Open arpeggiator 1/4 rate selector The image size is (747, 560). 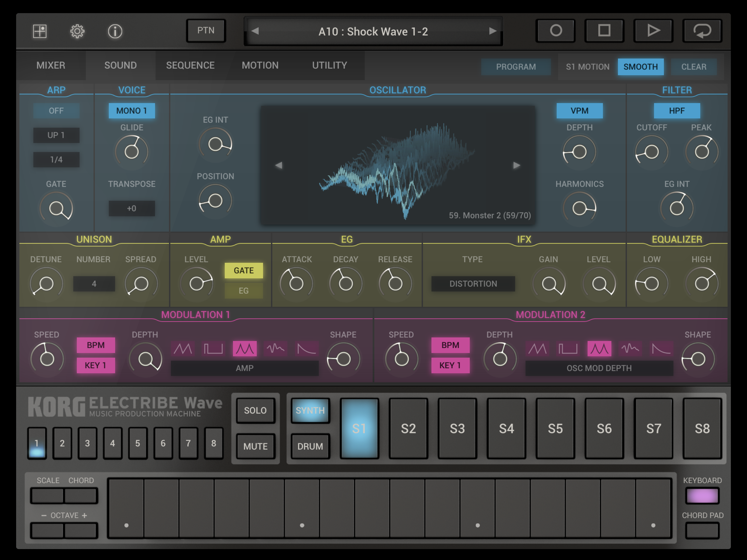pyautogui.click(x=56, y=159)
